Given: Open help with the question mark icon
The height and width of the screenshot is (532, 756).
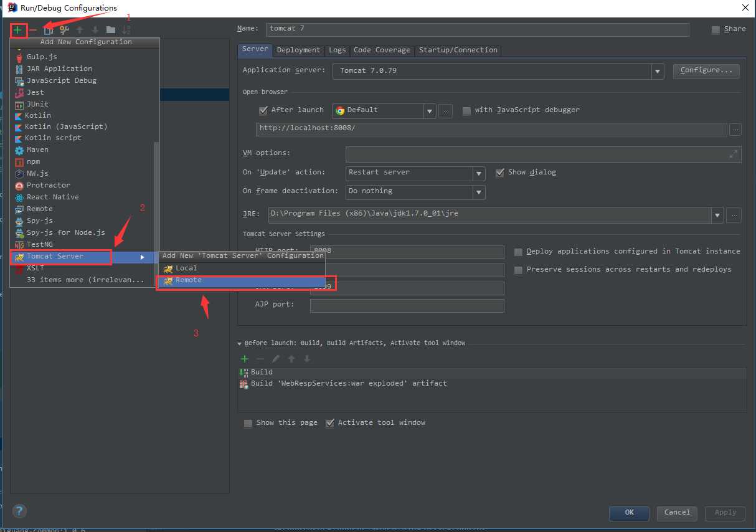Looking at the screenshot, I should [19, 511].
